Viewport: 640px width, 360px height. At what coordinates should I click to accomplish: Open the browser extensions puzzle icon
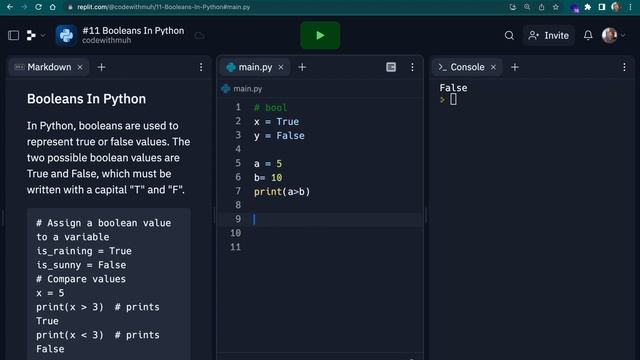point(588,7)
